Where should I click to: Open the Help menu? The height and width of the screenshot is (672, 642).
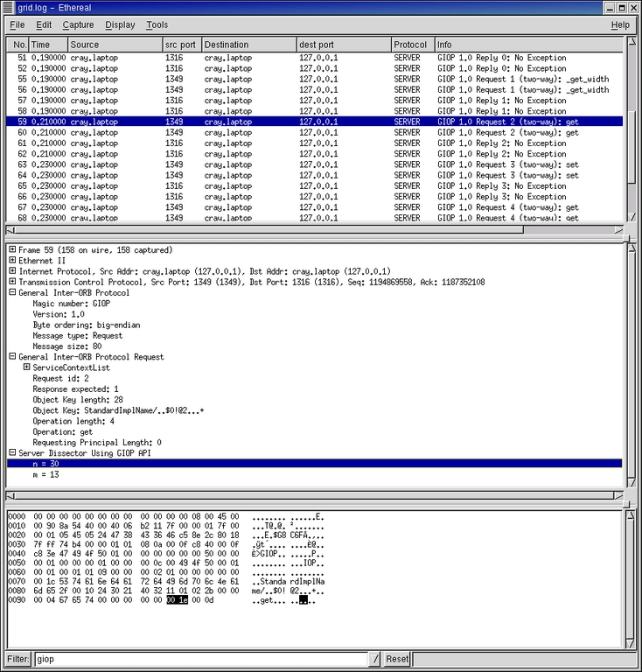tap(619, 25)
